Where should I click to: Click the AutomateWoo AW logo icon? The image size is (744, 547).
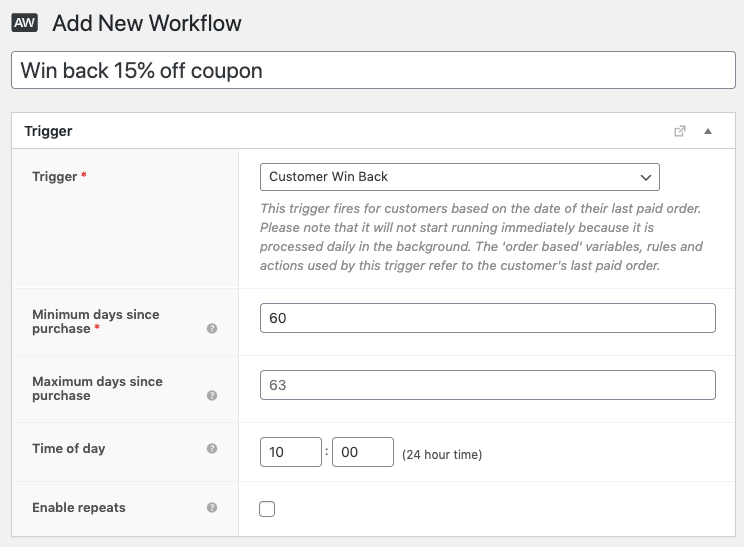coord(24,23)
